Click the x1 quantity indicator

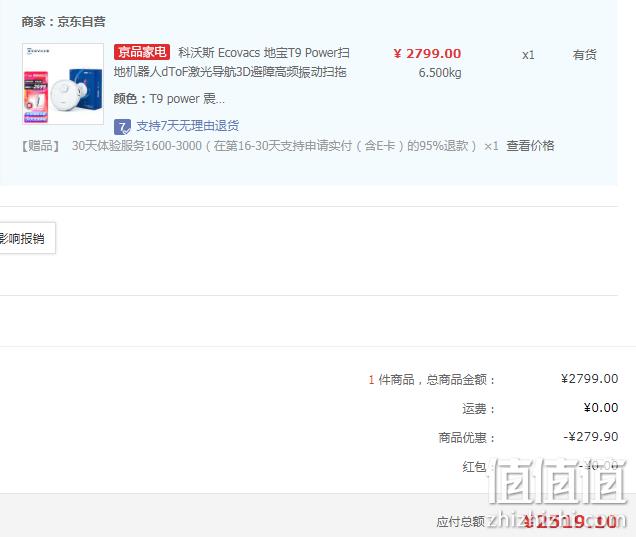528,55
